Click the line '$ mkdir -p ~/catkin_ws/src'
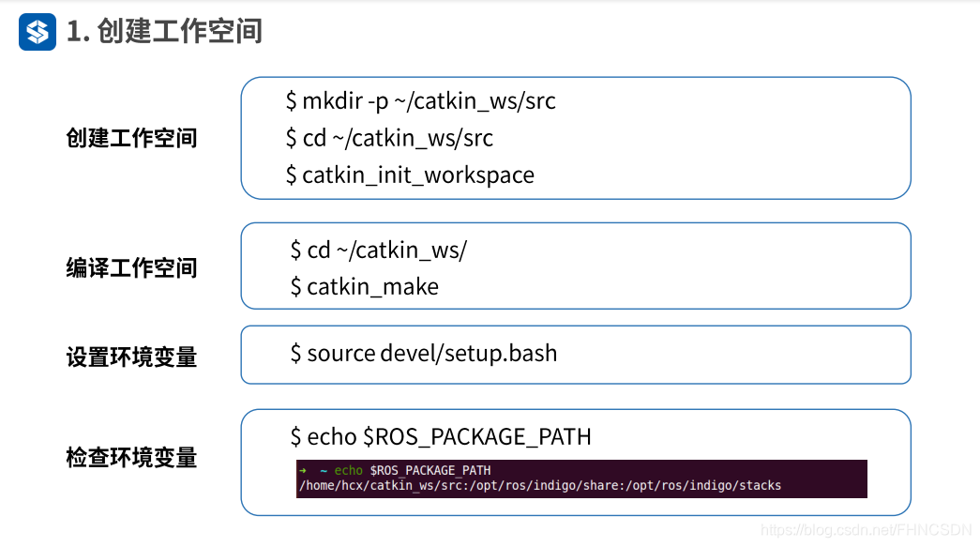Image resolution: width=980 pixels, height=547 pixels. point(421,100)
